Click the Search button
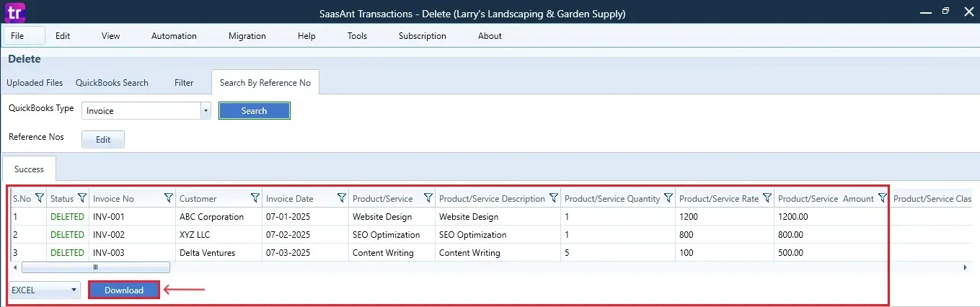Screen dimensions: 980x307 (254, 111)
